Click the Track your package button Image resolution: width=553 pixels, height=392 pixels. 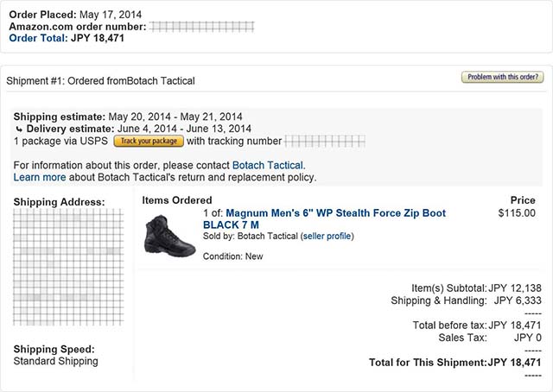[149, 141]
